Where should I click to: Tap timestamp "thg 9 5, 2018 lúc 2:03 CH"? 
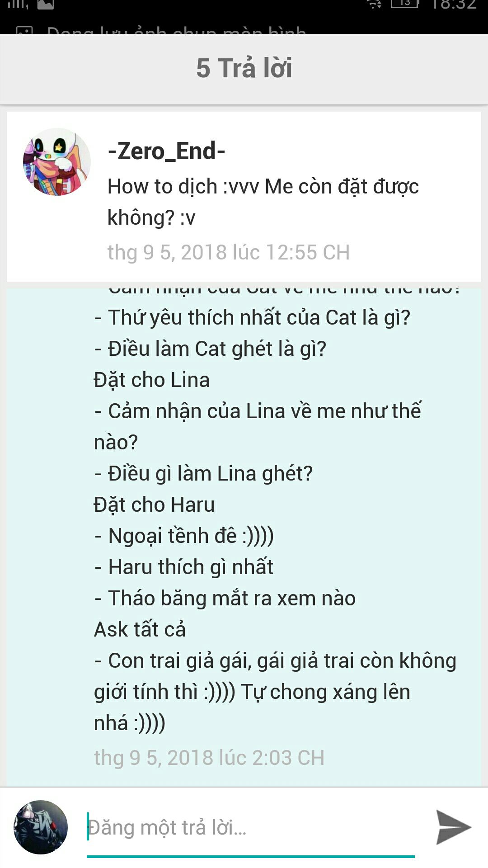pyautogui.click(x=209, y=758)
